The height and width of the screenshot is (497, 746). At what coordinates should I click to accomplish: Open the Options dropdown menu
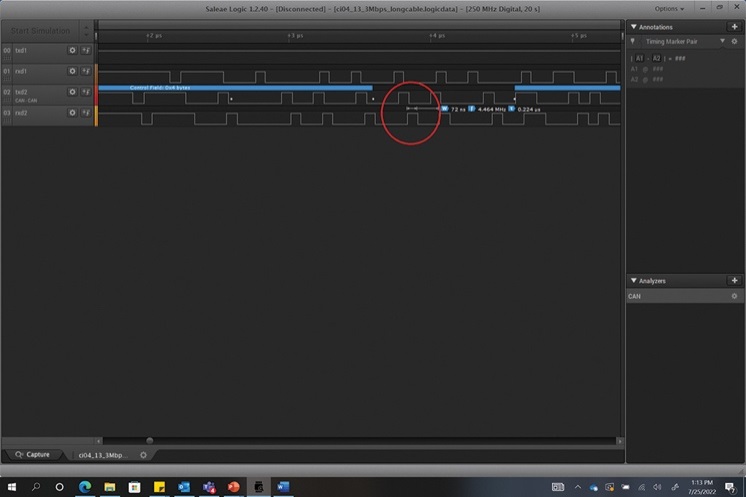click(669, 8)
